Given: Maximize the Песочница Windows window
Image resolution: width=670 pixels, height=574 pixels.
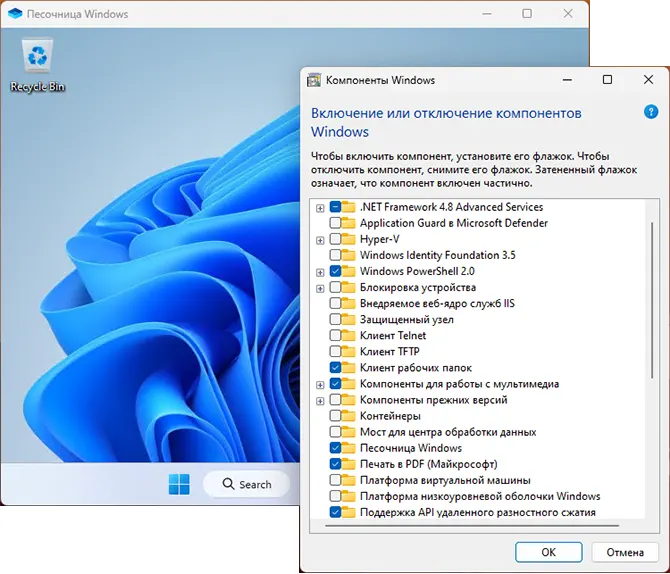Looking at the screenshot, I should pyautogui.click(x=527, y=14).
